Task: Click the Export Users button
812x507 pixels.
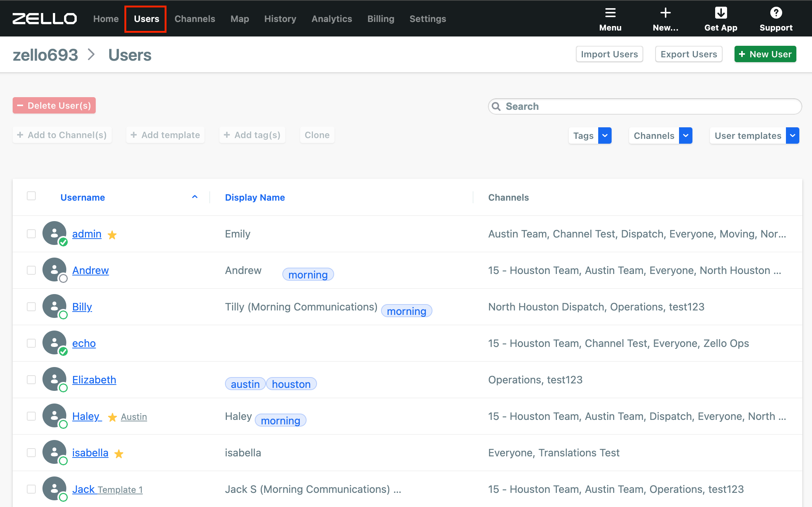Action: tap(689, 54)
